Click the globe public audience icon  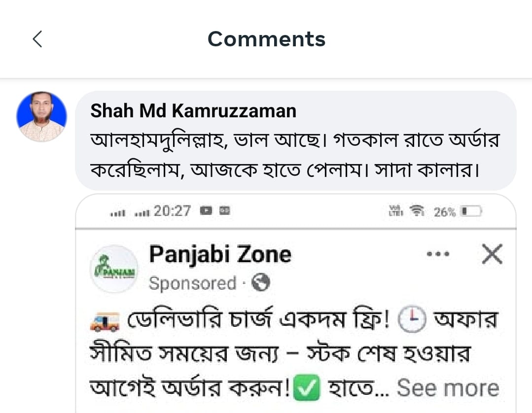[x=260, y=283]
